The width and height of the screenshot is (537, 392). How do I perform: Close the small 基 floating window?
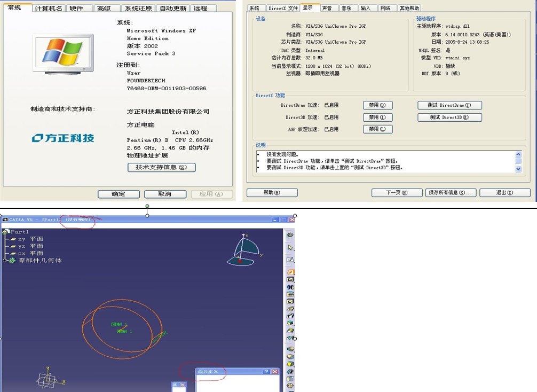(x=183, y=385)
